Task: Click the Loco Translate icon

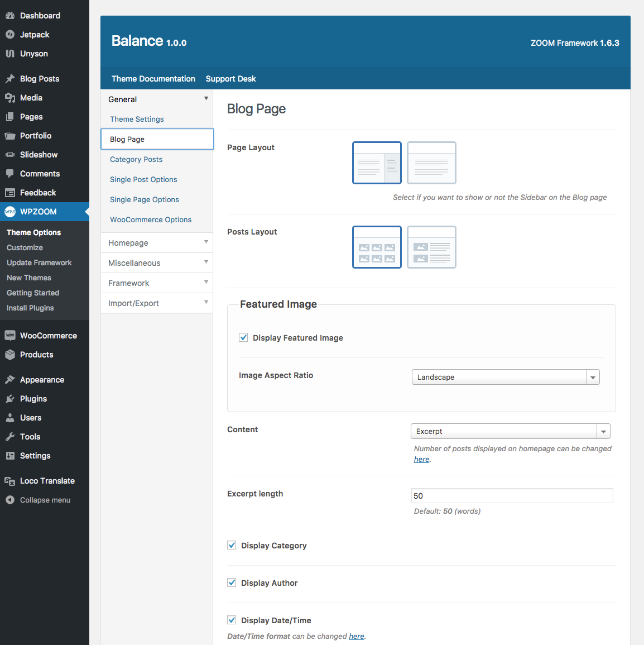Action: 10,481
